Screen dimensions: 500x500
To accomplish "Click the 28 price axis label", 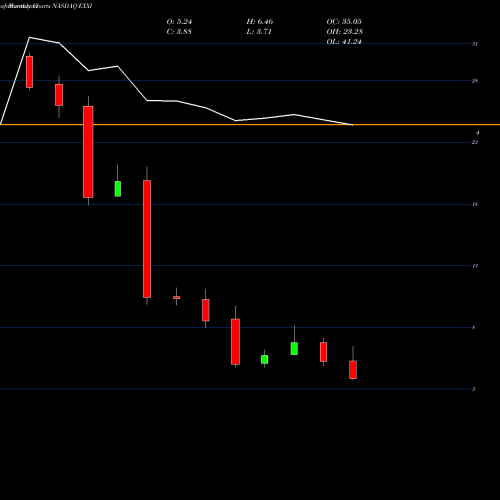I will pos(475,81).
